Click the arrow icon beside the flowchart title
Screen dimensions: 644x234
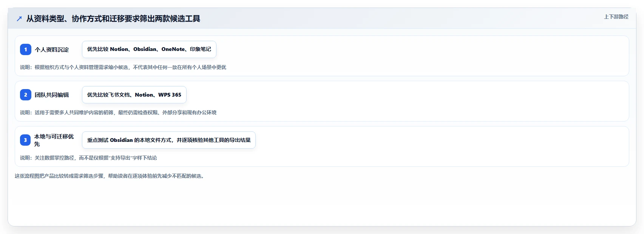point(19,18)
